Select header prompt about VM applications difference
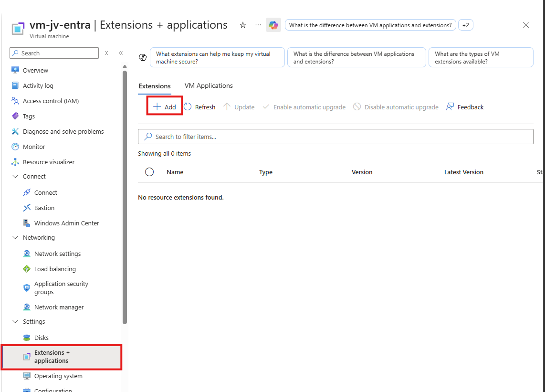This screenshot has width=545, height=392. [x=370, y=25]
